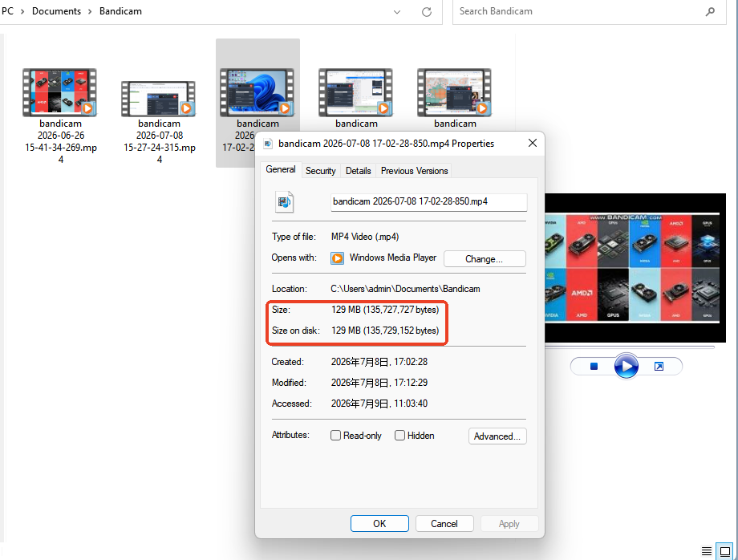Viewport: 738px width, 560px height.
Task: Click the file name field in Properties
Action: (429, 202)
